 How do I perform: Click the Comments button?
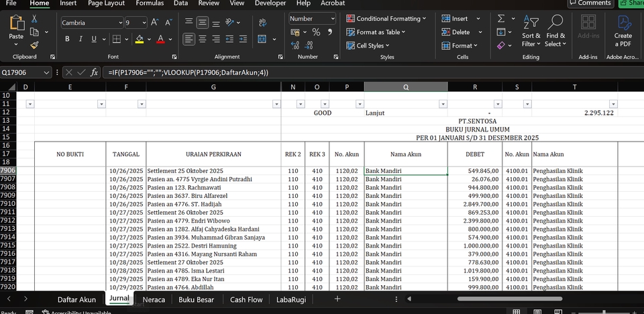(x=590, y=3)
